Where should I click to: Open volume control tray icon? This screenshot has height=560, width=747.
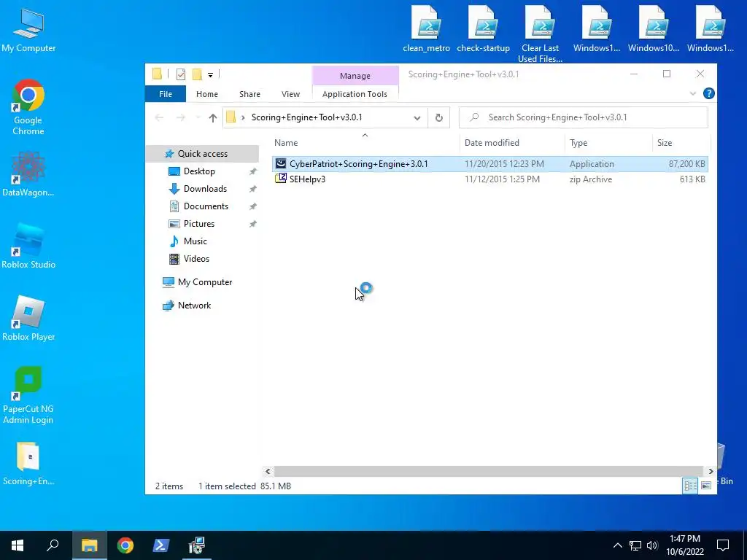pos(652,545)
